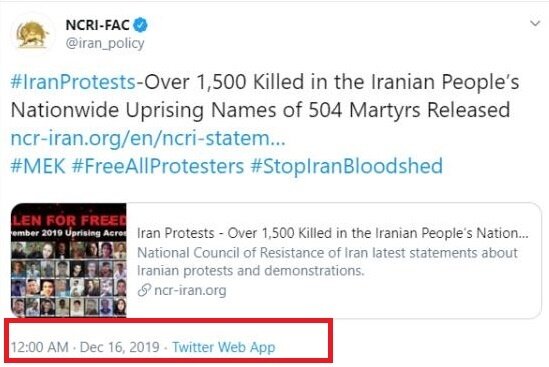This screenshot has width=549, height=367.
Task: Open the @iran_policy handle
Action: coord(105,43)
